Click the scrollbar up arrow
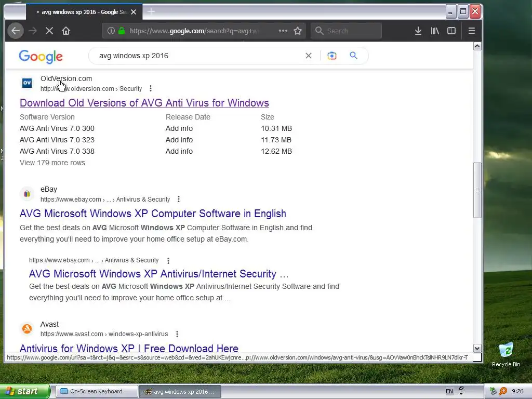The width and height of the screenshot is (532, 399). click(477, 46)
